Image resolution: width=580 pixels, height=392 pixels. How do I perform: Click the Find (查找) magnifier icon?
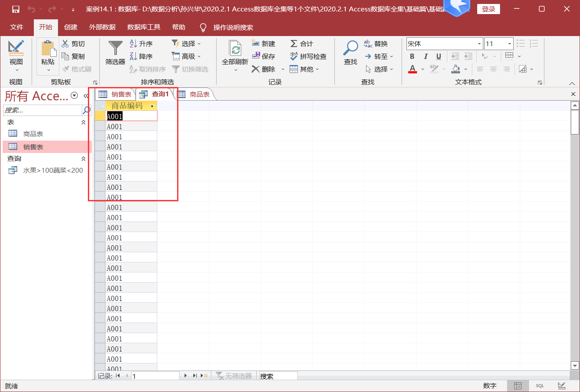[x=351, y=47]
